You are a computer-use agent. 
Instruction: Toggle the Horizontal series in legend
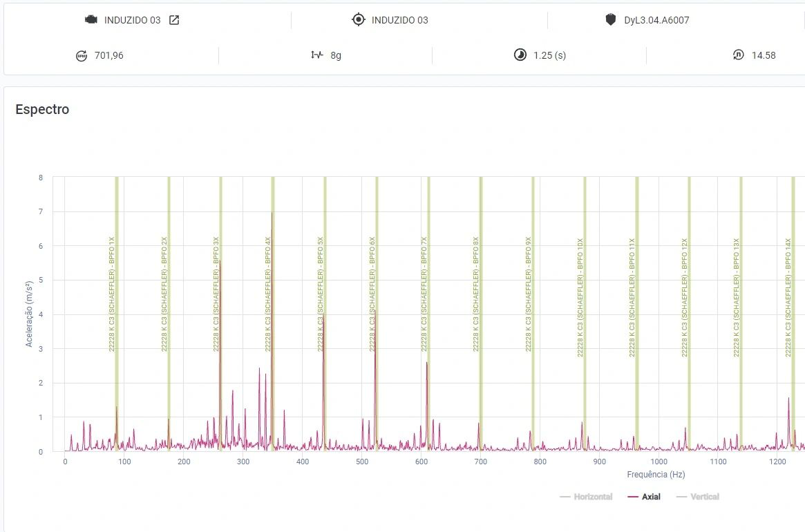pyautogui.click(x=586, y=497)
